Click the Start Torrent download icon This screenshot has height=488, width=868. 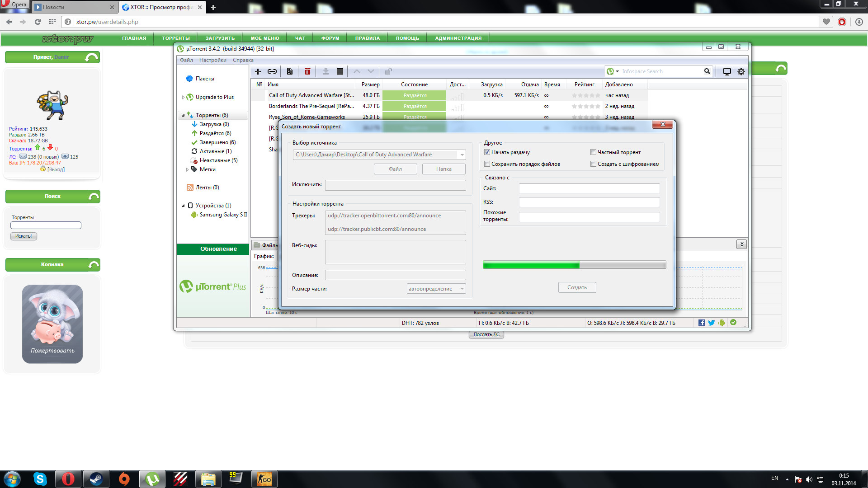coord(325,71)
